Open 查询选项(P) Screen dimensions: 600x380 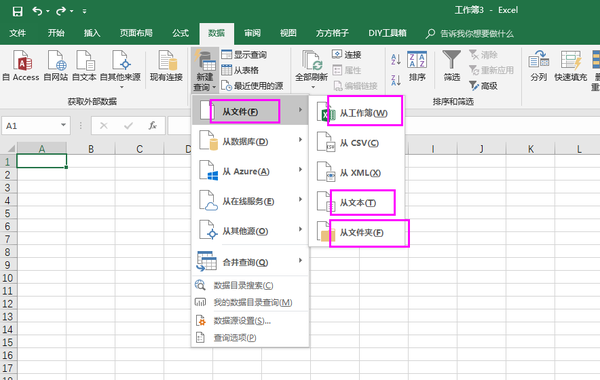[250, 338]
